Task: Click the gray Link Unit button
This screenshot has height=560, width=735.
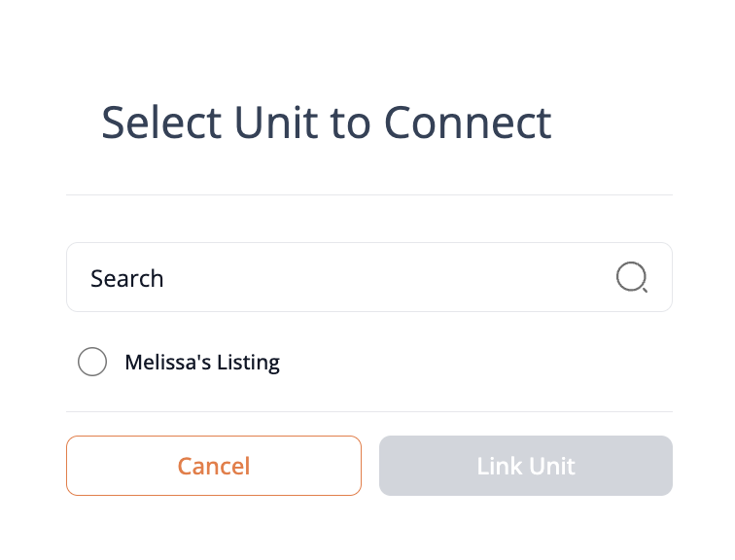Action: (x=526, y=466)
